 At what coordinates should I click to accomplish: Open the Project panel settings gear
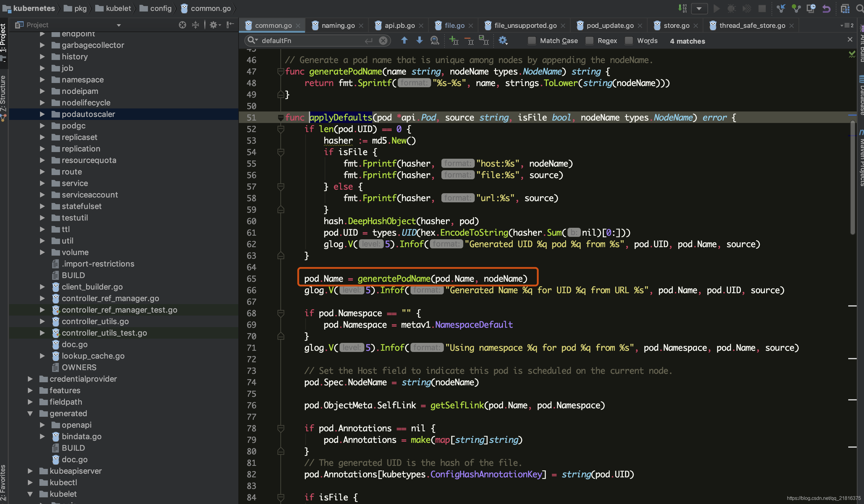pos(215,25)
